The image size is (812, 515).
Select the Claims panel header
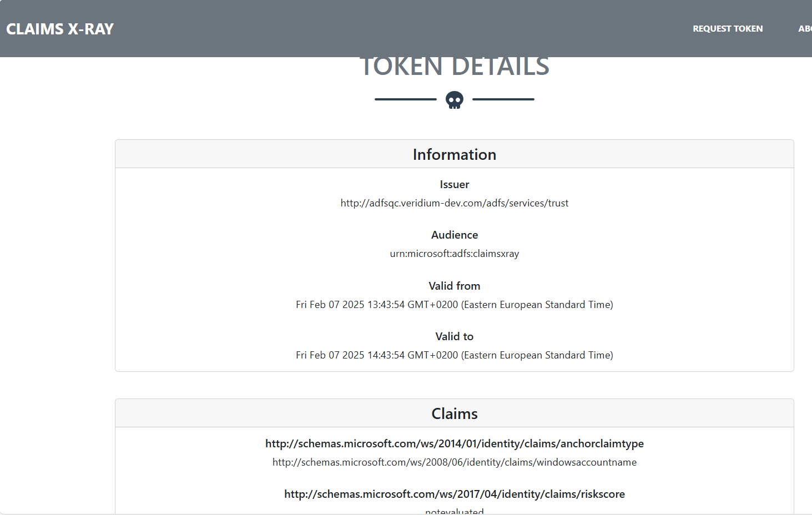pyautogui.click(x=455, y=413)
